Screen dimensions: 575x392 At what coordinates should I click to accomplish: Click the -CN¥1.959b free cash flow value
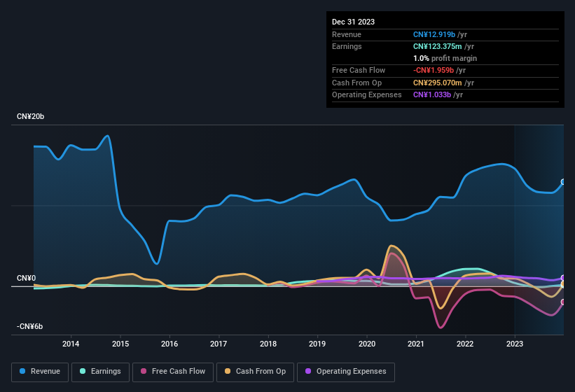click(x=434, y=70)
